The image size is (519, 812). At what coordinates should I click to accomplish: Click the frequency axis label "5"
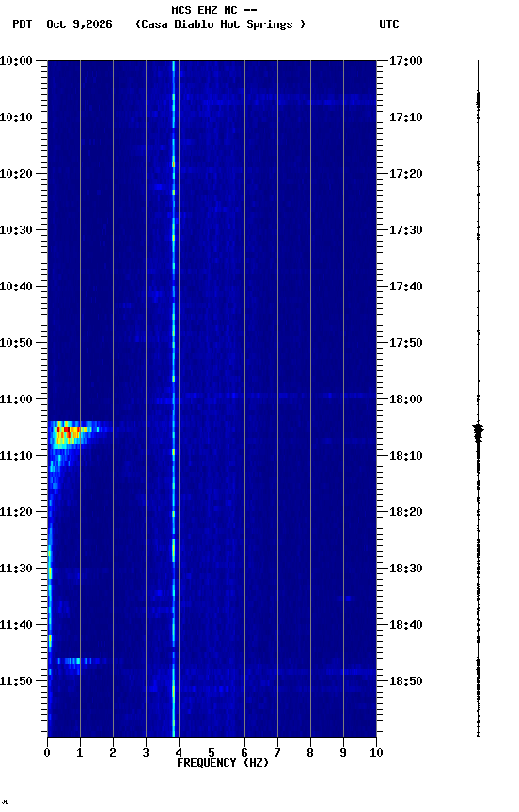pos(212,753)
